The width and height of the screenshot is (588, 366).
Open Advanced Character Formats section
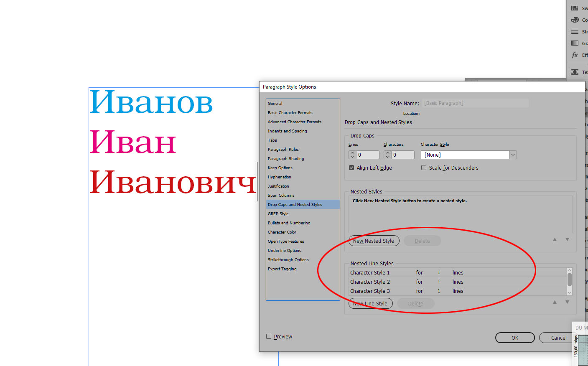click(x=303, y=122)
